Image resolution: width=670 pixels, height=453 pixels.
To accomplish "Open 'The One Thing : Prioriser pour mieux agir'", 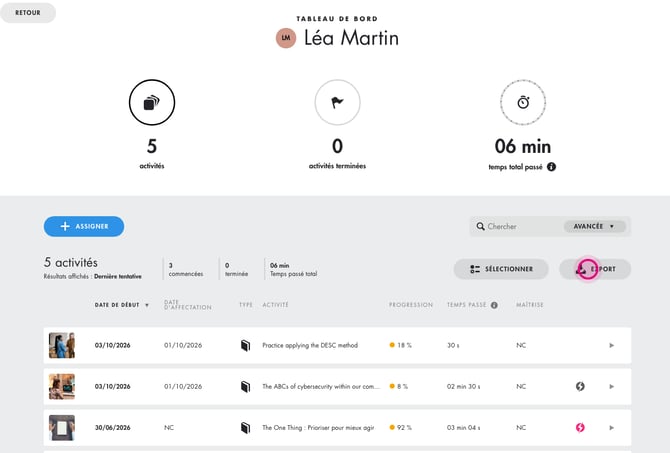I will pos(318,427).
